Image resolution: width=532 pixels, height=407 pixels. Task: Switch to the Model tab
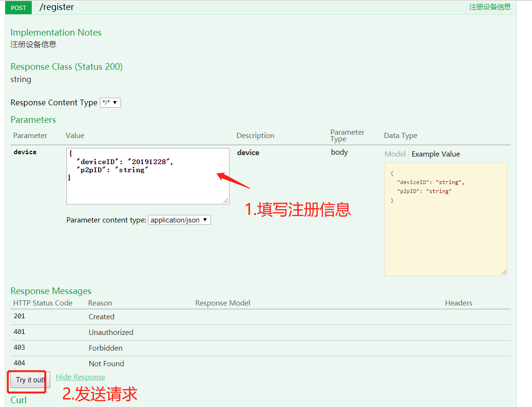tap(395, 154)
